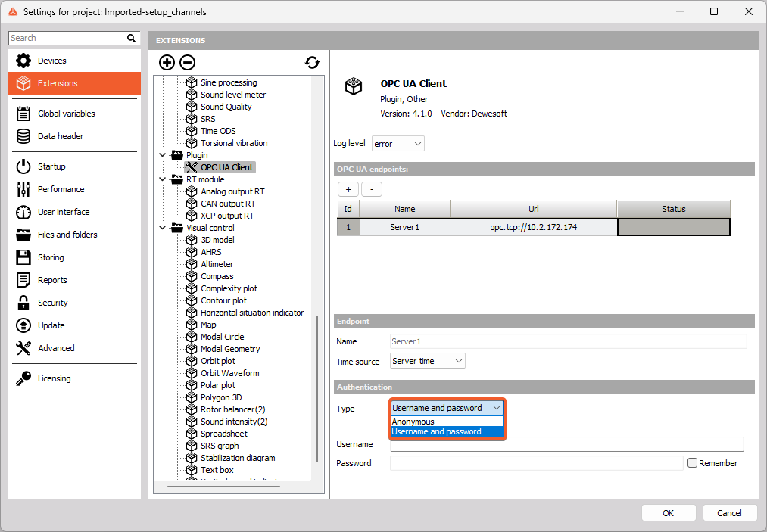Click the Compass cube icon
Screen dimensions: 767x532
[192, 276]
